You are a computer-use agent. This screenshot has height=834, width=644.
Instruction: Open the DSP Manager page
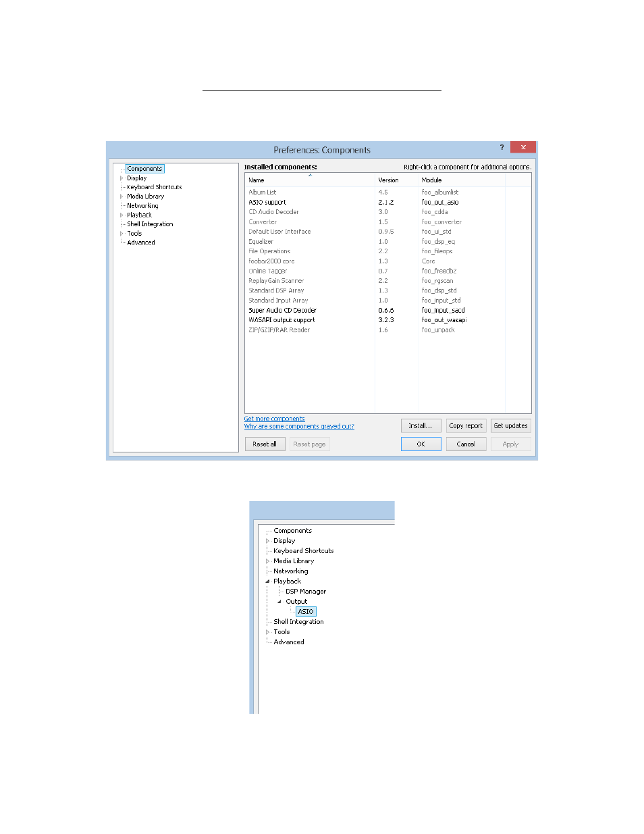pyautogui.click(x=306, y=592)
